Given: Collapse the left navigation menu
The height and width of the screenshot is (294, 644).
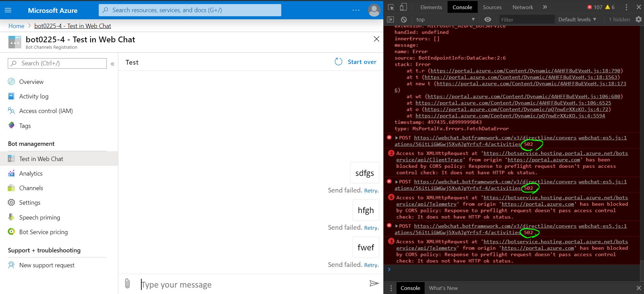Looking at the screenshot, I should click(x=113, y=64).
